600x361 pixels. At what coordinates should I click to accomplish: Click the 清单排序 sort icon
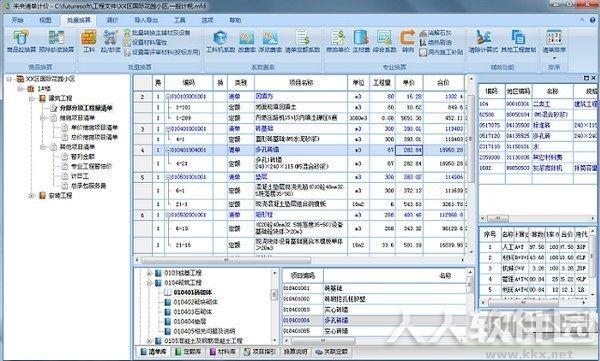pos(554,38)
